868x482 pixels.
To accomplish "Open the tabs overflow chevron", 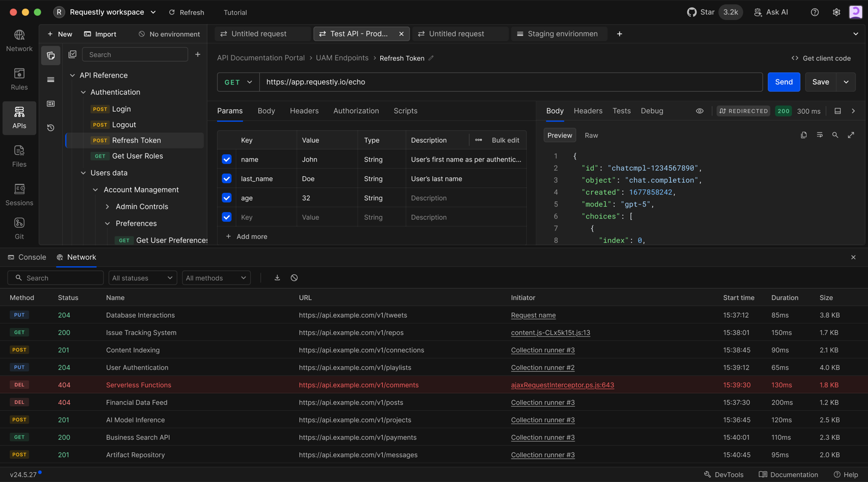I will pos(856,34).
